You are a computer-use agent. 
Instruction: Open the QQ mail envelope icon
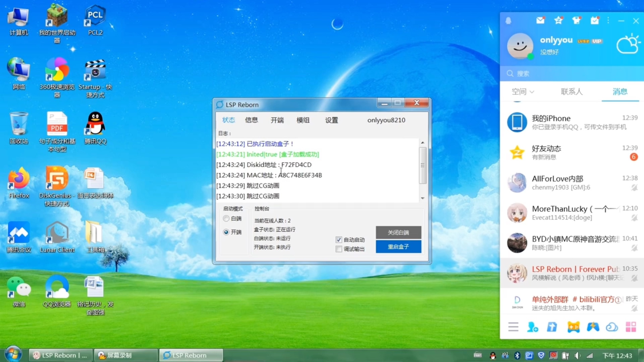(x=540, y=20)
